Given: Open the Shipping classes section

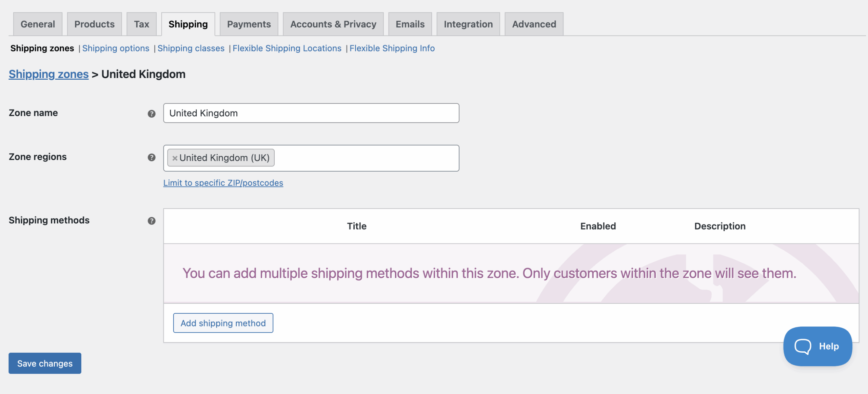Looking at the screenshot, I should tap(191, 48).
